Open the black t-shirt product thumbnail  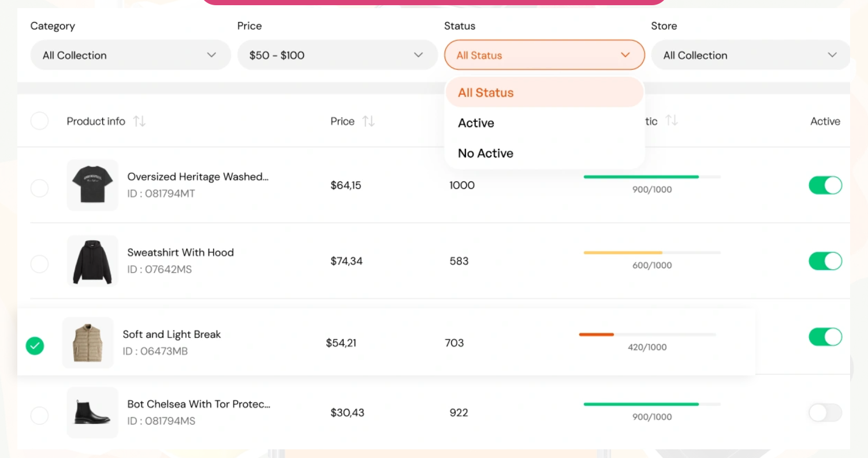pyautogui.click(x=92, y=185)
